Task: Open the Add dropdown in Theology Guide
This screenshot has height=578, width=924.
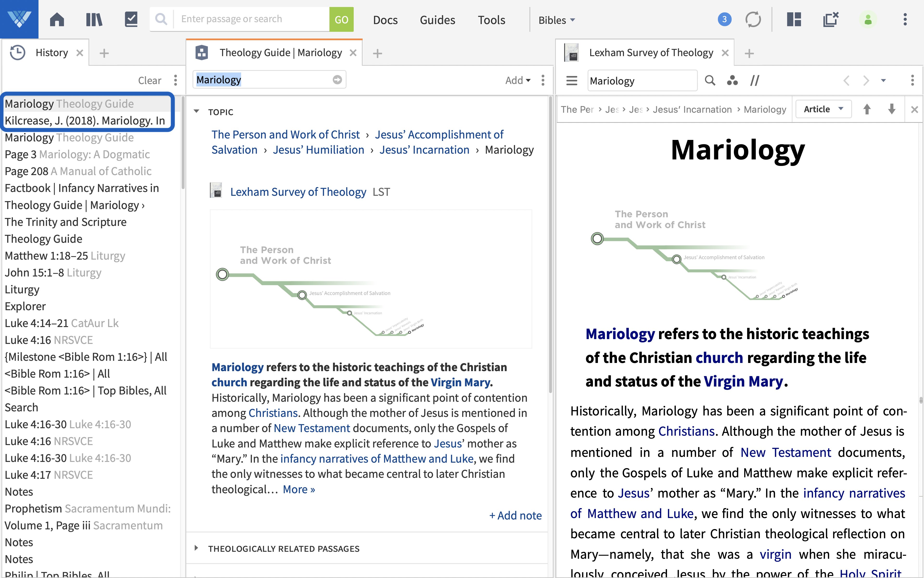Action: [x=518, y=80]
